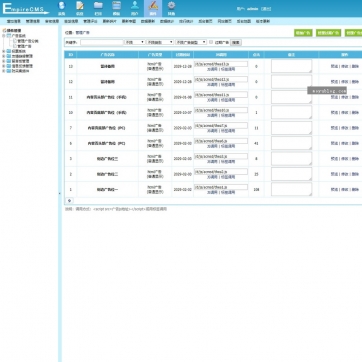Image resolution: width=362 pixels, height=362 pixels.
Task: Collapse the 广告系统 tree node
Action: pyautogui.click(x=4, y=36)
